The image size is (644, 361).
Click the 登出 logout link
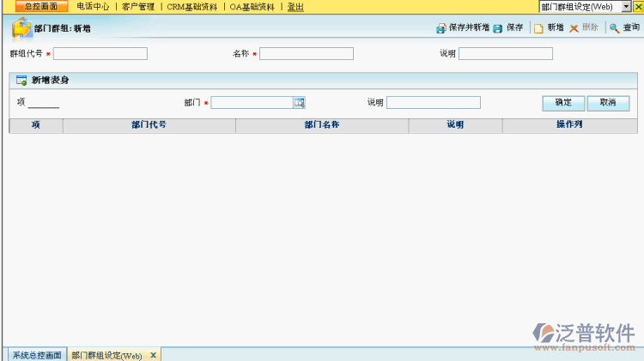coord(295,7)
